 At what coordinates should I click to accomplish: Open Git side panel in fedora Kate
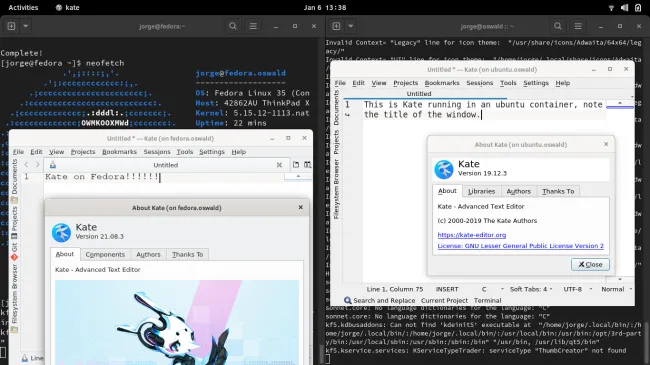(x=15, y=252)
